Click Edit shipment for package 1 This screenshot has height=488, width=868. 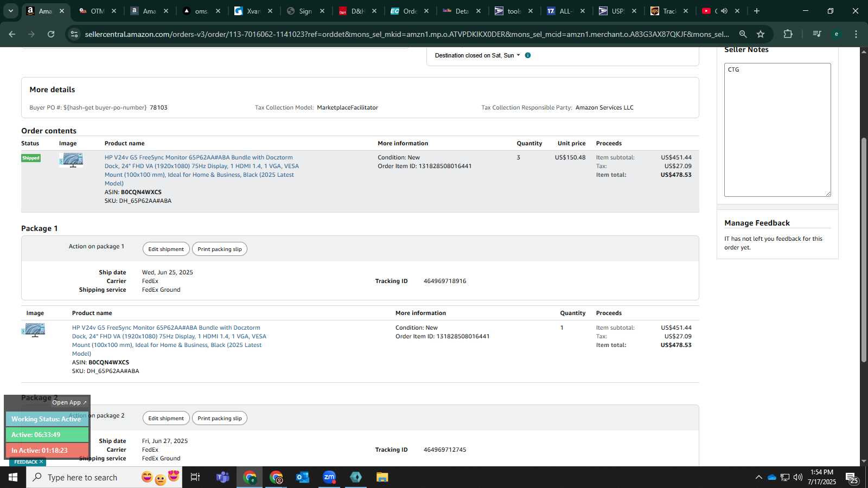[x=166, y=249]
